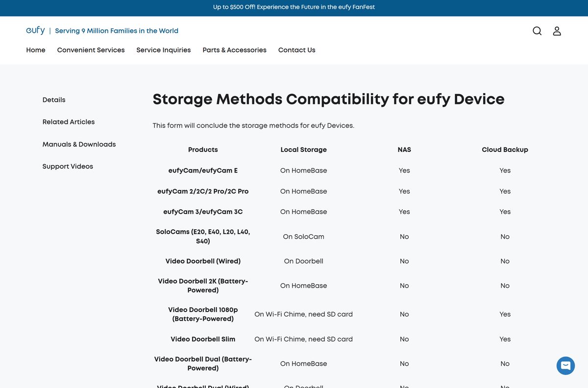Click the Local Storage column header

[304, 150]
